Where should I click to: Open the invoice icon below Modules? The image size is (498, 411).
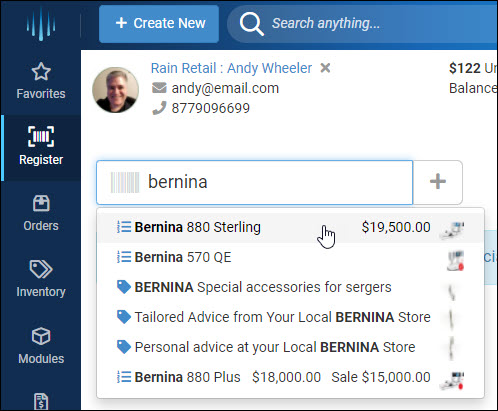(41, 402)
